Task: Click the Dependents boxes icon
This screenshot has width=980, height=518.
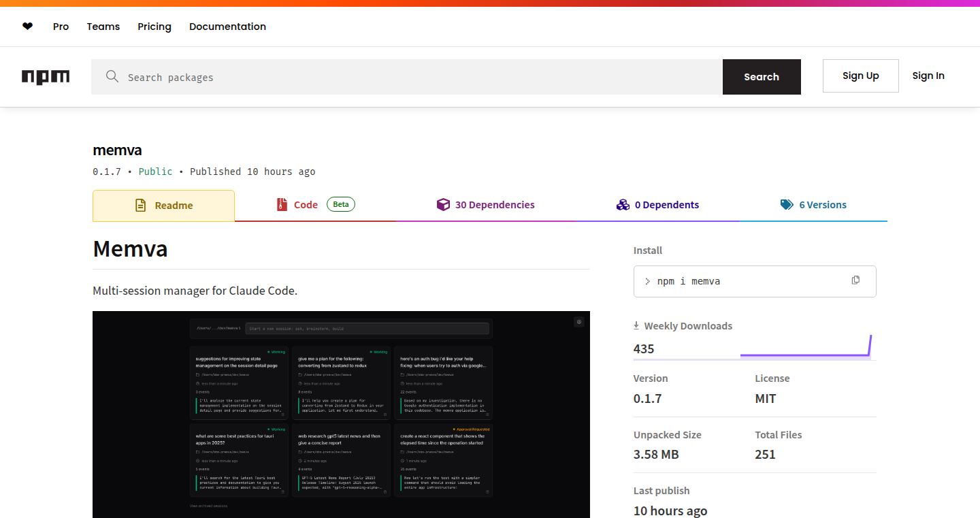Action: [623, 205]
